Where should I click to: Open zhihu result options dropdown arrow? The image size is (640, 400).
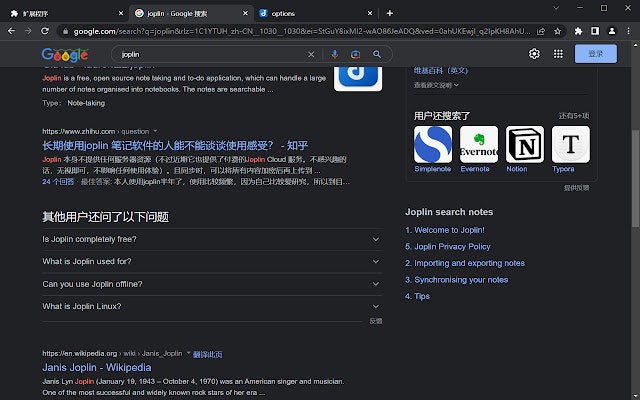pos(155,131)
